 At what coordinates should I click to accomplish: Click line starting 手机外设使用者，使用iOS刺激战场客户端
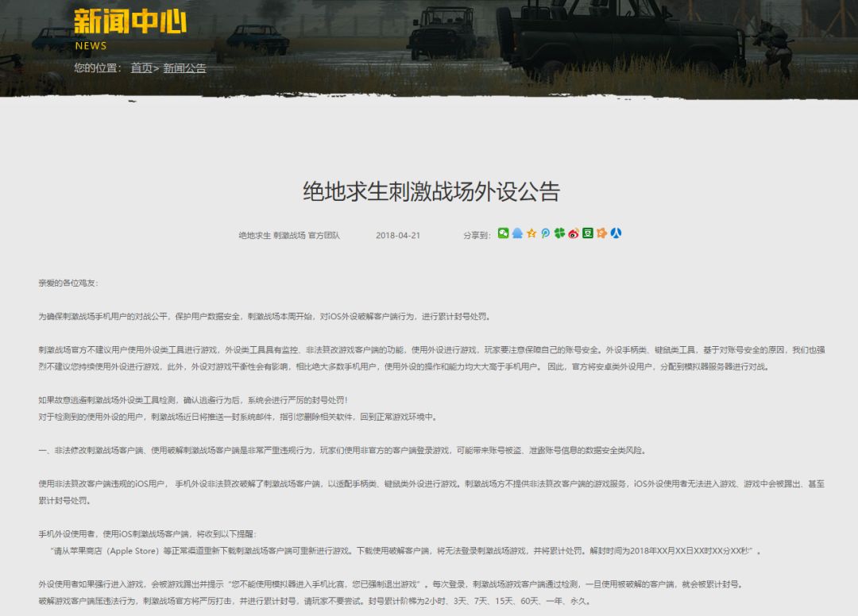coord(147,534)
